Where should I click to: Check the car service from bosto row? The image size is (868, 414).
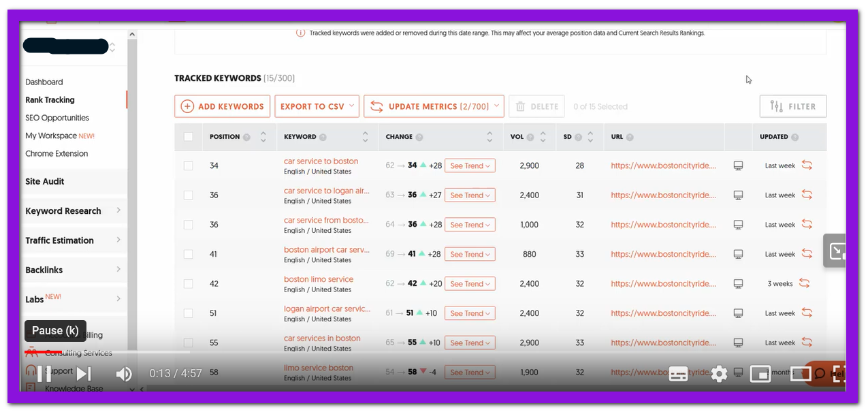(x=189, y=225)
